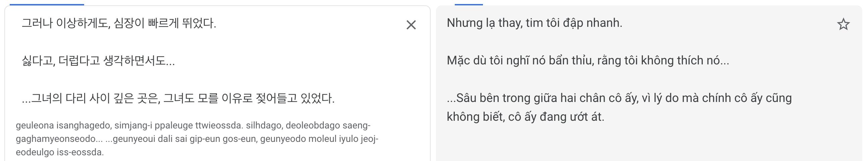Click the Korean line starting with ...그녀의
The image size is (868, 161).
point(178,98)
